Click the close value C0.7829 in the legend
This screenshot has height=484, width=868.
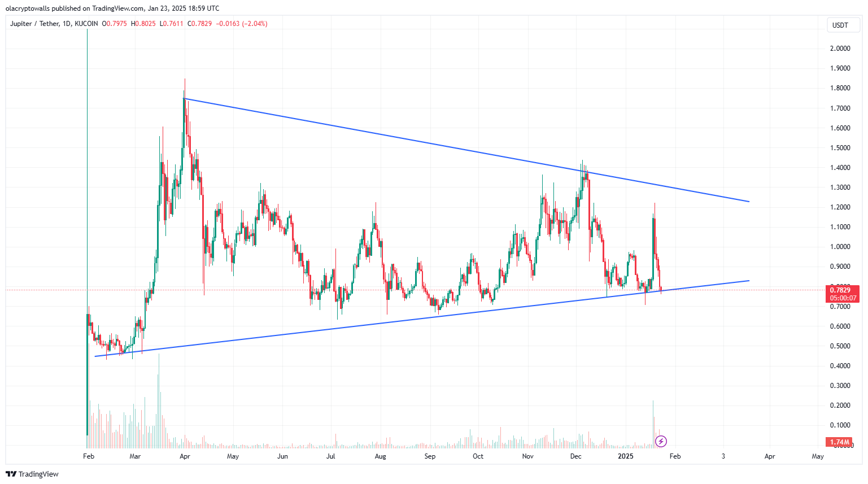[200, 24]
